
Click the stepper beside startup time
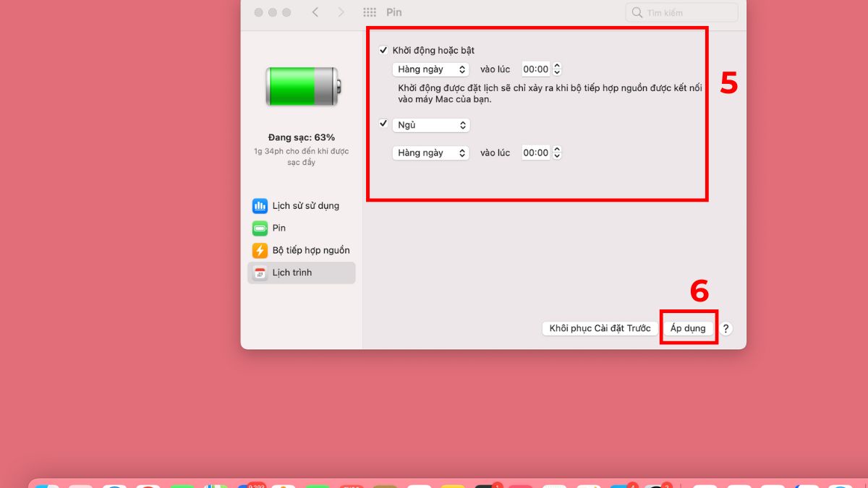point(557,69)
